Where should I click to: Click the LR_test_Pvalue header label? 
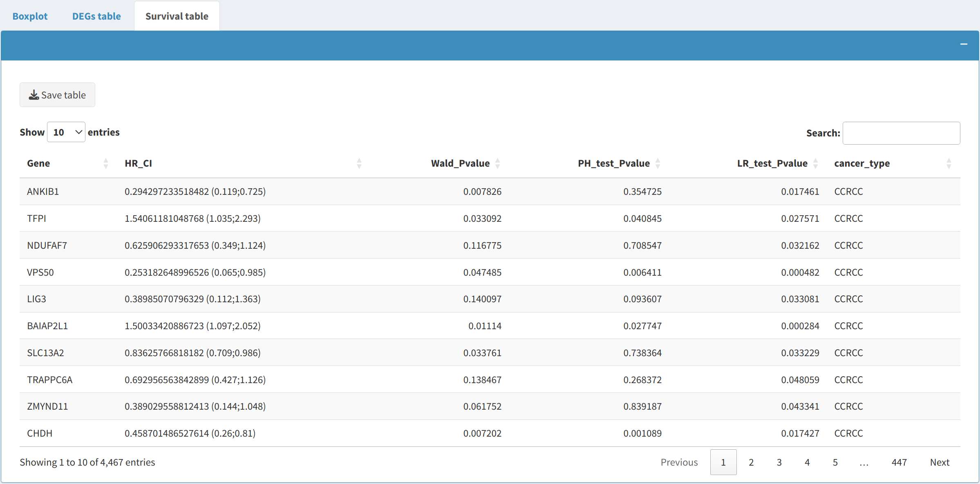click(772, 163)
